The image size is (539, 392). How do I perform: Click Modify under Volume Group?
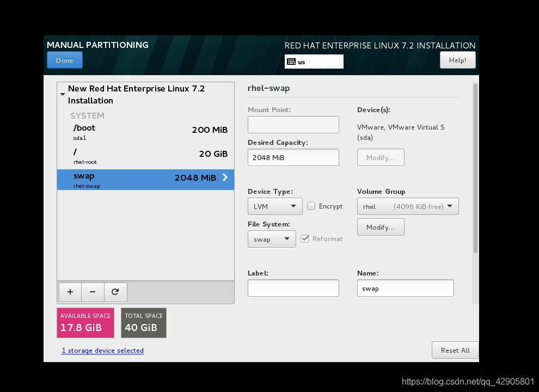coord(381,227)
